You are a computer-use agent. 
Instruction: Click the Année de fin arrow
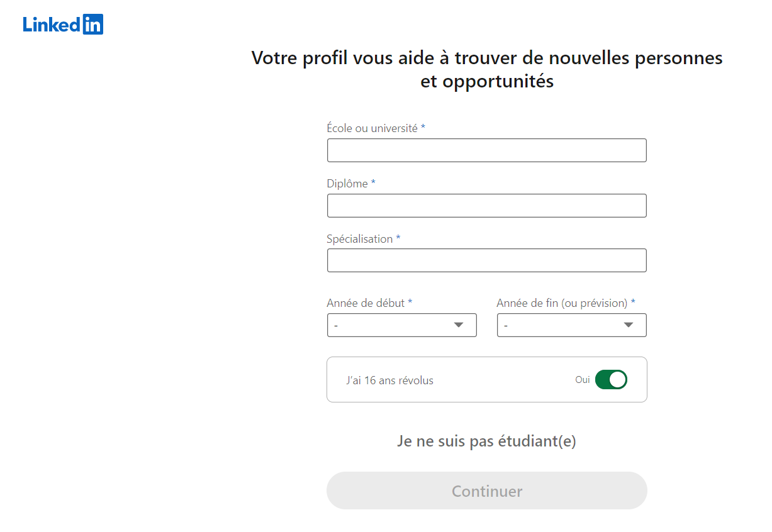(x=628, y=325)
